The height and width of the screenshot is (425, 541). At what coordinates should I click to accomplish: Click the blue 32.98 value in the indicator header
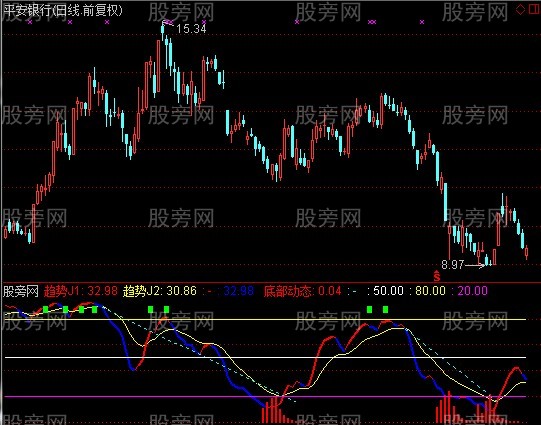click(238, 291)
